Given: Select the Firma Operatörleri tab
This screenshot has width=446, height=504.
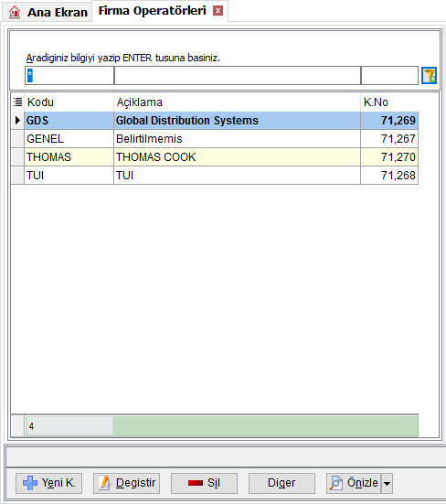Looking at the screenshot, I should pyautogui.click(x=152, y=11).
